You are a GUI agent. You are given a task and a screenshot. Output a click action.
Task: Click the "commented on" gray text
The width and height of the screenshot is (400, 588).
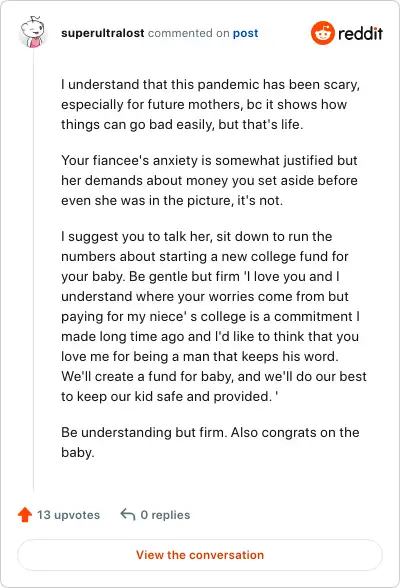189,33
